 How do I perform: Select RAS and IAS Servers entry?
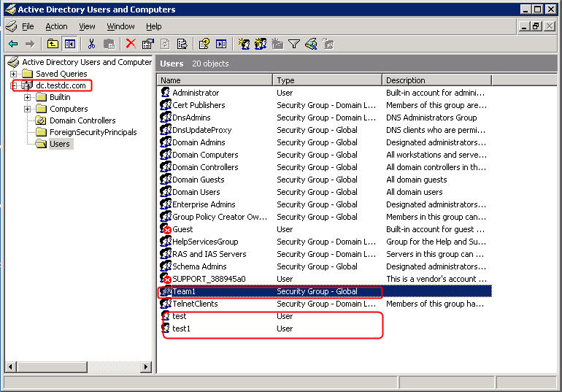point(209,254)
